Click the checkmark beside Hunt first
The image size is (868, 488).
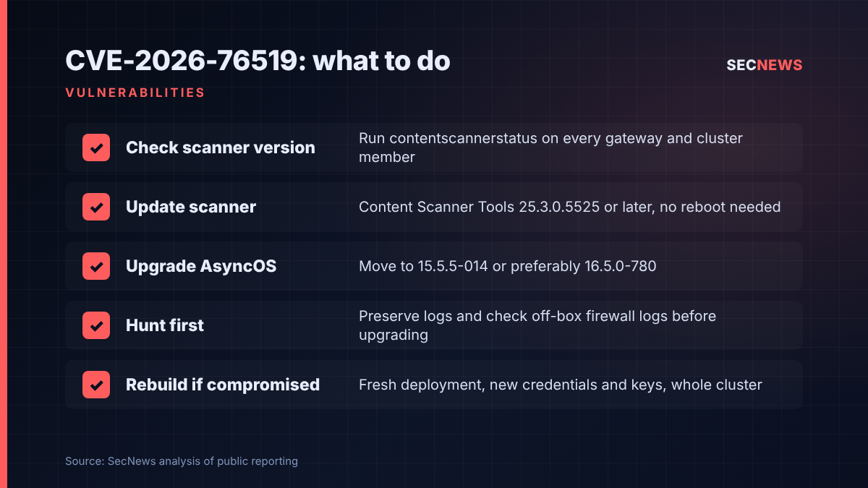96,325
